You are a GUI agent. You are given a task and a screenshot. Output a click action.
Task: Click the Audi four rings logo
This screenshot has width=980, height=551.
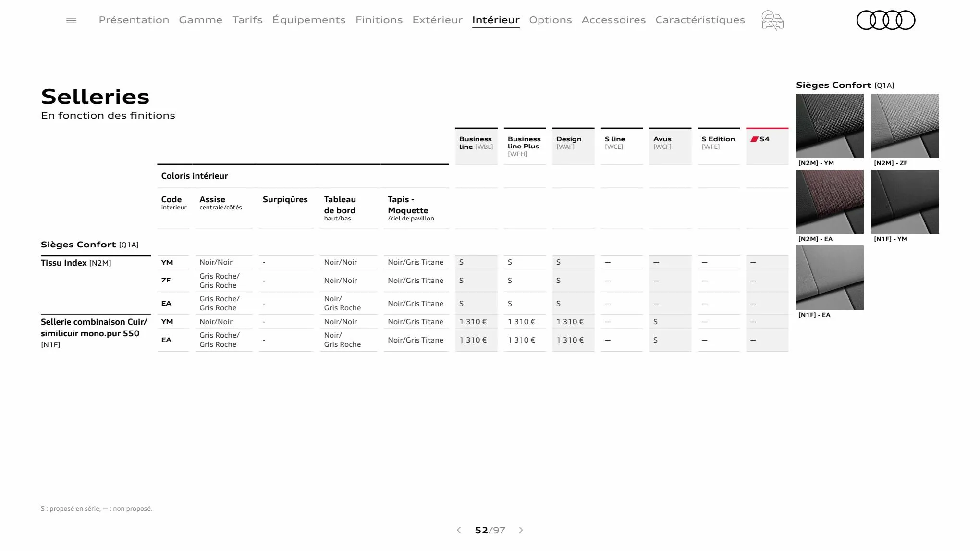click(886, 20)
